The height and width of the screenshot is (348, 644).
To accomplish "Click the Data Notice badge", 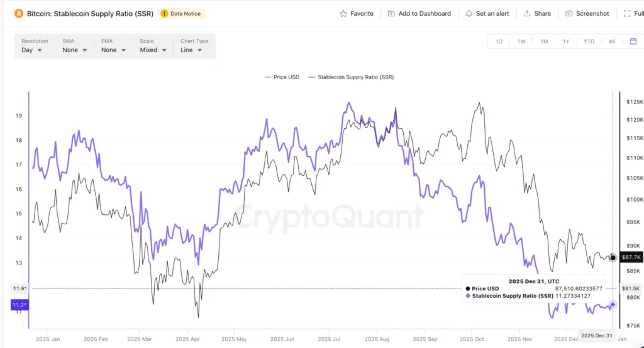I will (x=182, y=13).
